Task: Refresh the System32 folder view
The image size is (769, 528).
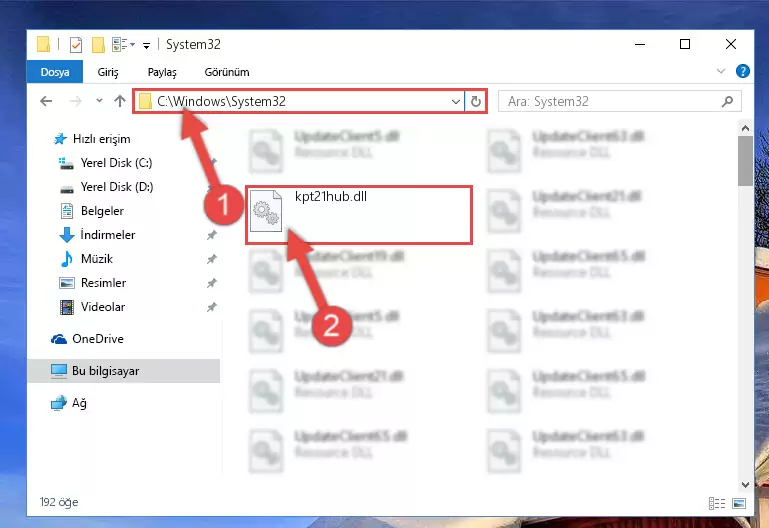Action: [476, 101]
